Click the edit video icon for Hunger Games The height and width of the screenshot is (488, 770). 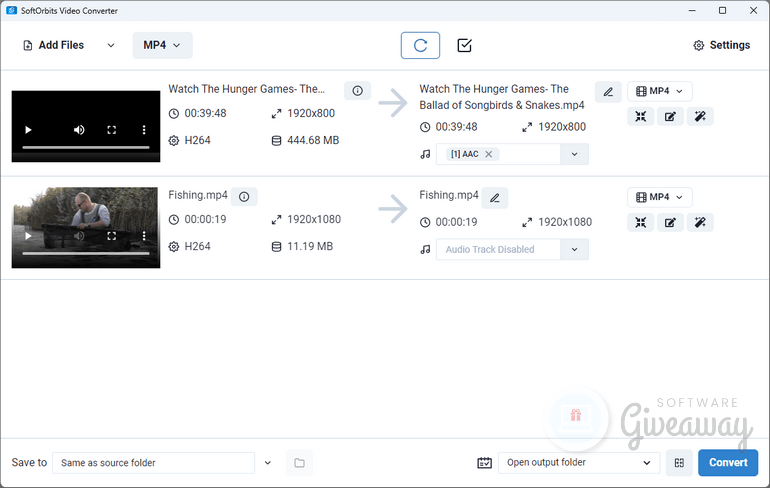click(x=670, y=116)
